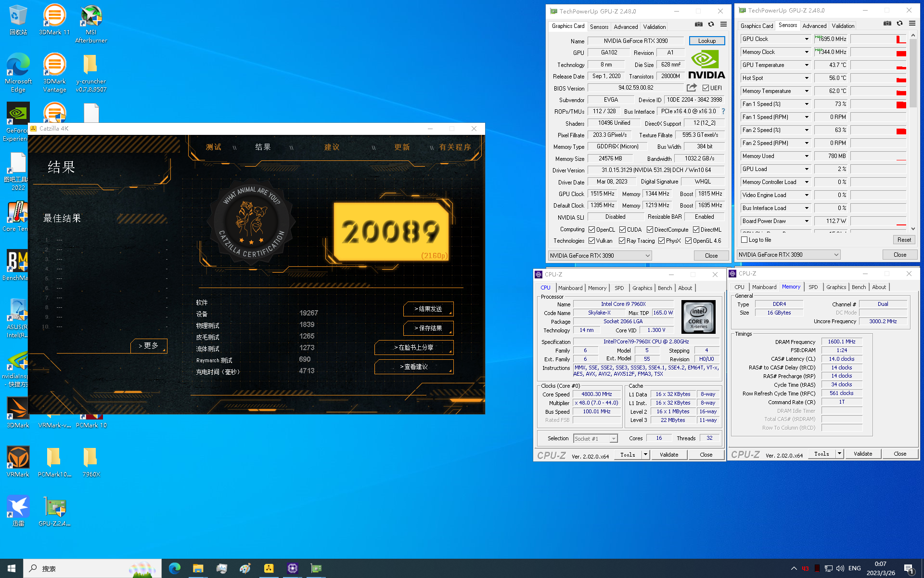Click the screenshot camera icon in GPU-Z Graphics Card window
924x578 pixels.
[x=699, y=25]
